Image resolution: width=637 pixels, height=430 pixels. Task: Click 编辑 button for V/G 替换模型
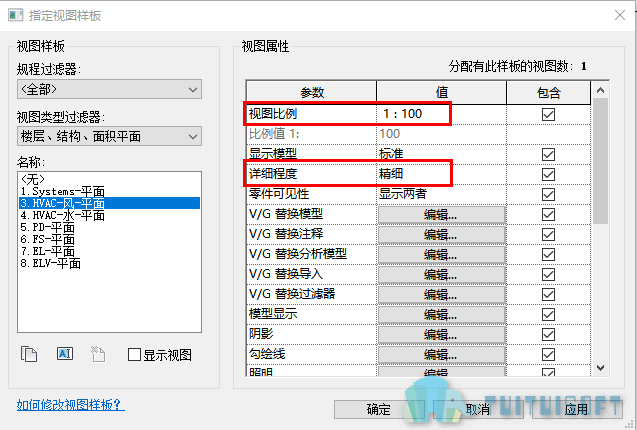click(442, 214)
